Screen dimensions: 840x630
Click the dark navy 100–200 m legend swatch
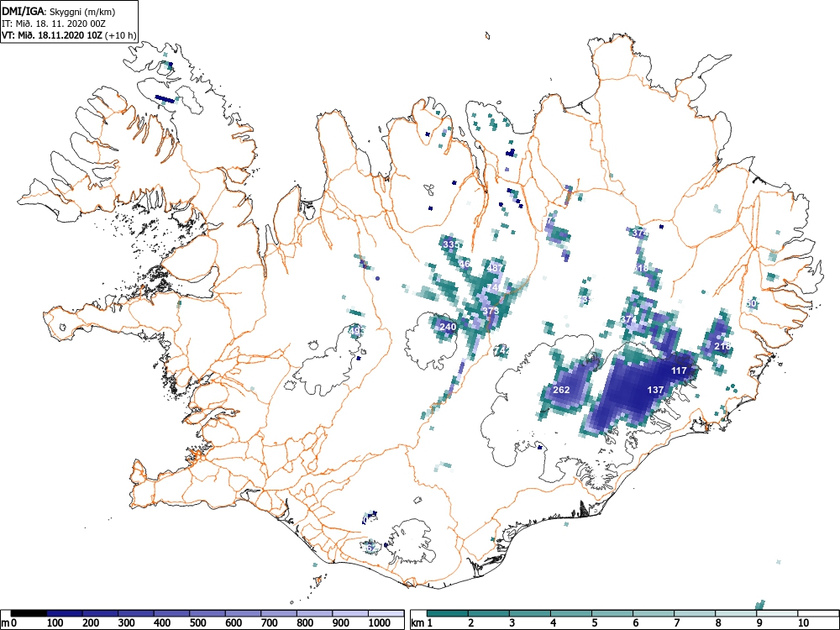(65, 613)
